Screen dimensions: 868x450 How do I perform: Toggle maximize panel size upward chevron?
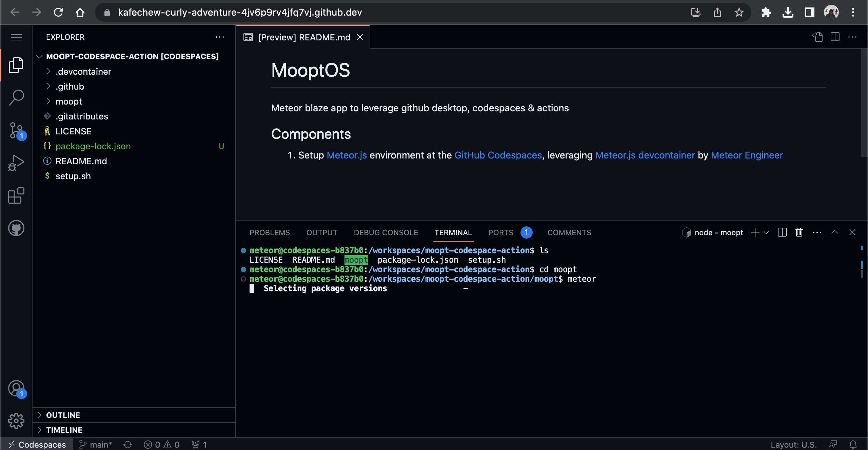(x=835, y=232)
